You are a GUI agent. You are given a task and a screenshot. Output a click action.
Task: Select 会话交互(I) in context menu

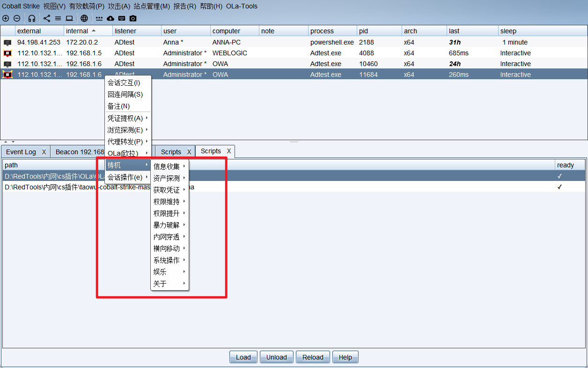click(128, 83)
